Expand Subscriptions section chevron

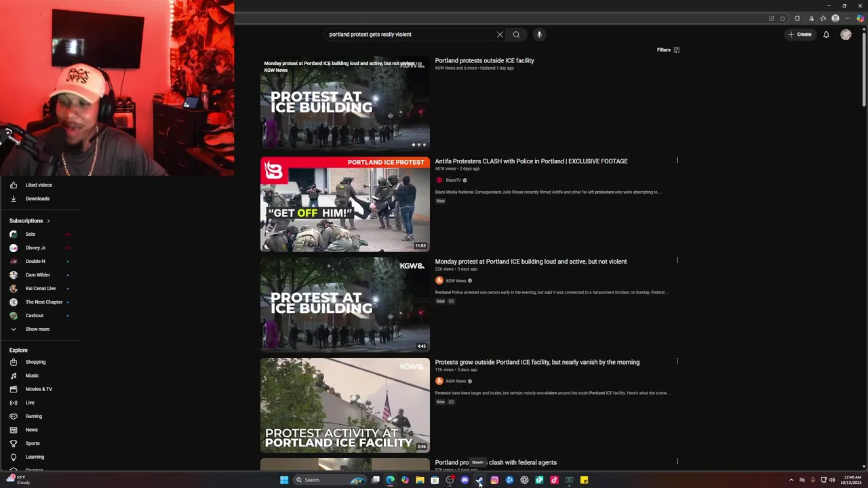click(x=48, y=221)
